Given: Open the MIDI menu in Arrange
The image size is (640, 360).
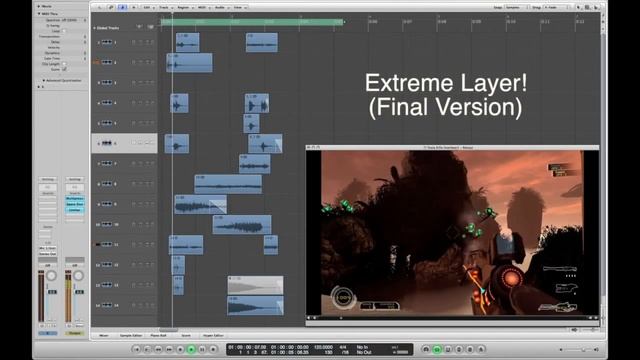Looking at the screenshot, I should point(203,7).
